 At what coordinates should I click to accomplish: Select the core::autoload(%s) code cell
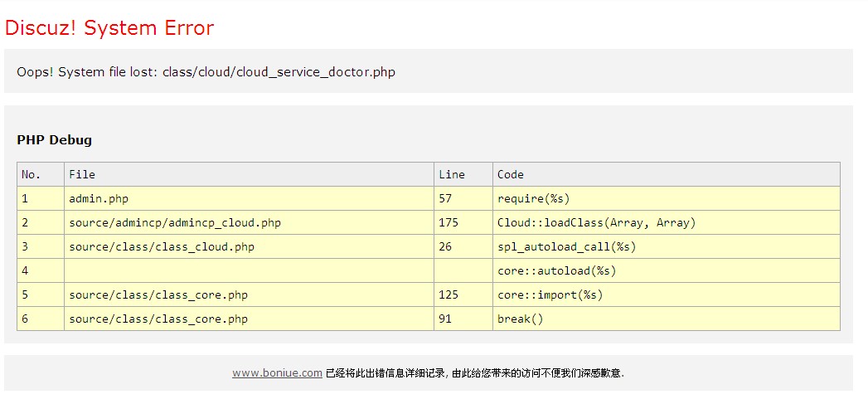(667, 271)
